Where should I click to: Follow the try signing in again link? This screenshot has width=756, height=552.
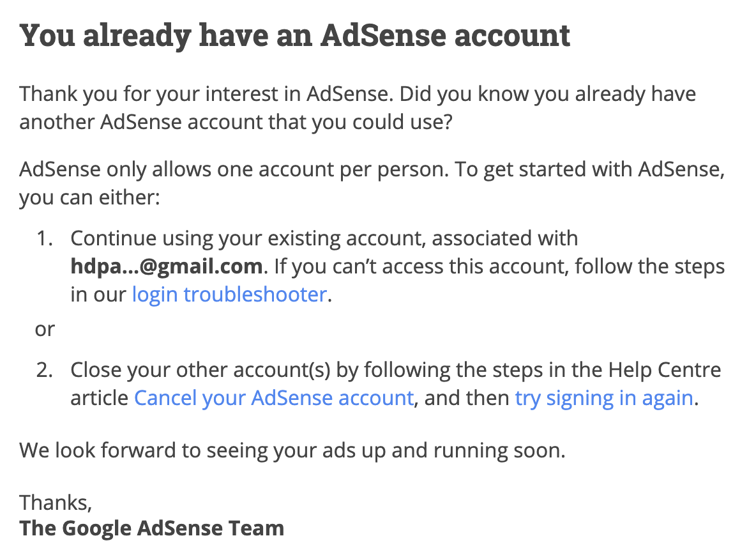point(603,398)
